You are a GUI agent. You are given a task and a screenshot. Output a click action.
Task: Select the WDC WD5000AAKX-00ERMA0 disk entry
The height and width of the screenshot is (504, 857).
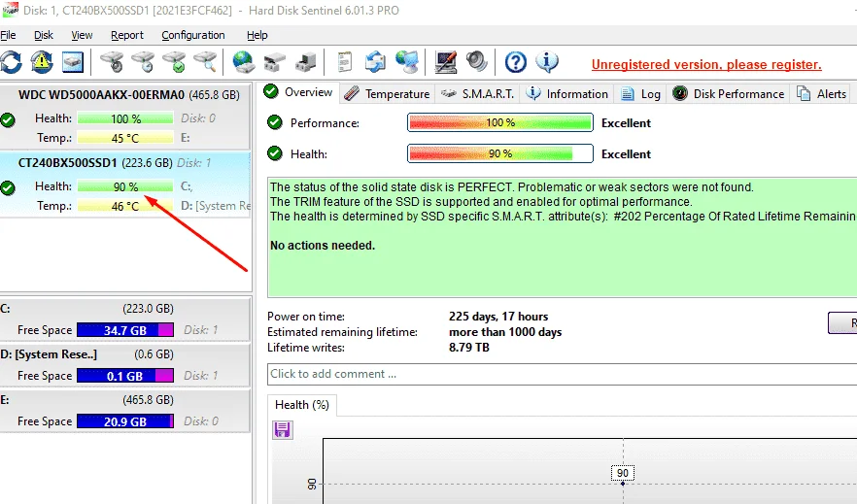125,117
